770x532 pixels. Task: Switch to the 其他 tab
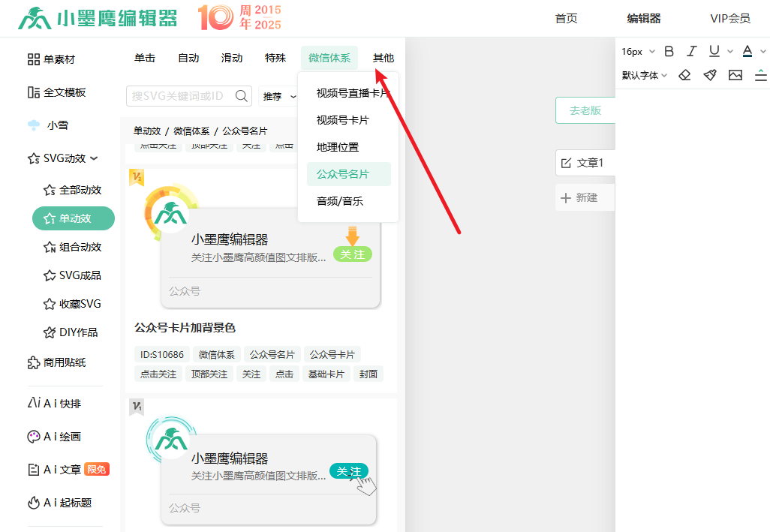pos(383,58)
